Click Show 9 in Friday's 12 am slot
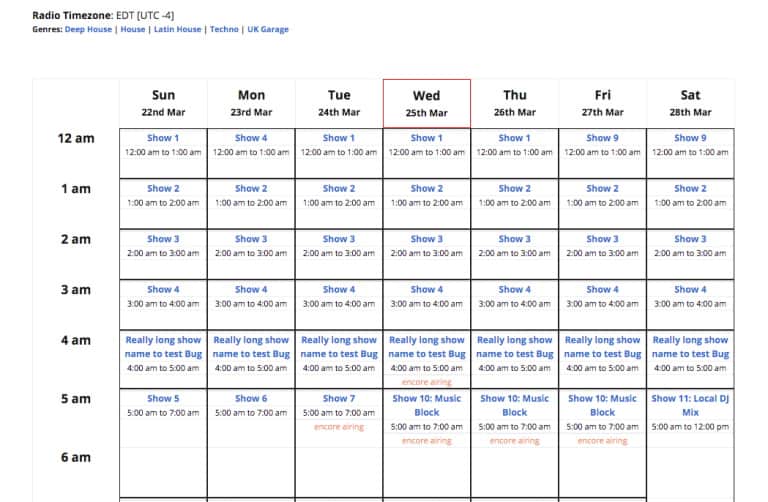The height and width of the screenshot is (502, 768). [602, 138]
